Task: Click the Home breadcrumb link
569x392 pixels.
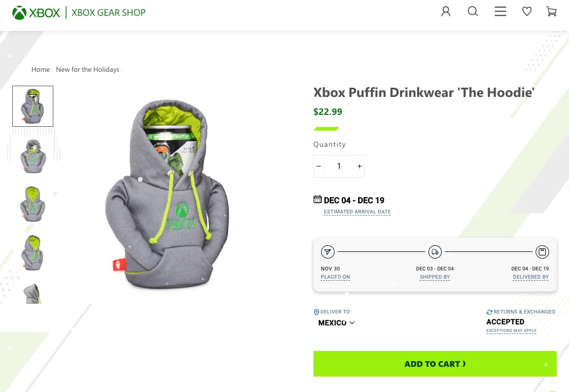Action: click(41, 70)
